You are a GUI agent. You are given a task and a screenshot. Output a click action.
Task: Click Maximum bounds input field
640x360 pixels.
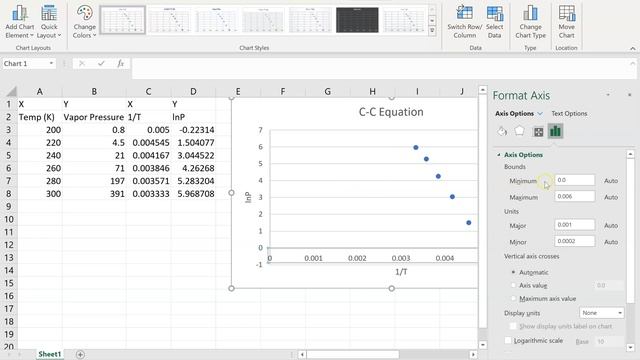click(574, 196)
